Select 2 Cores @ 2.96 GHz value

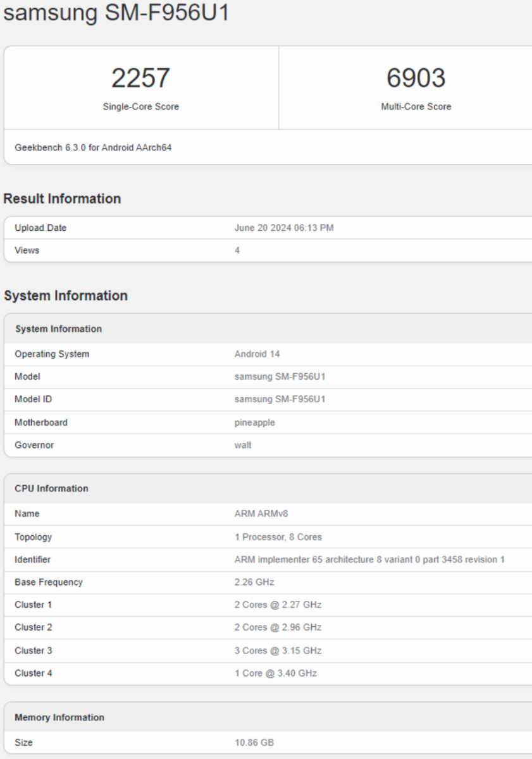click(278, 627)
